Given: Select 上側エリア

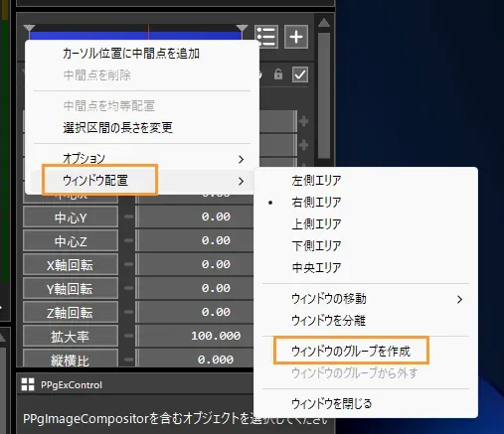Looking at the screenshot, I should [x=316, y=224].
